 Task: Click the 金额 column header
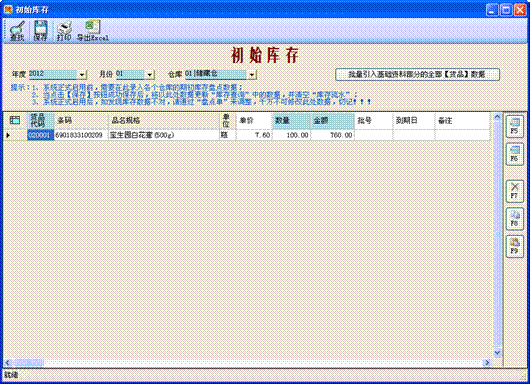[332, 121]
